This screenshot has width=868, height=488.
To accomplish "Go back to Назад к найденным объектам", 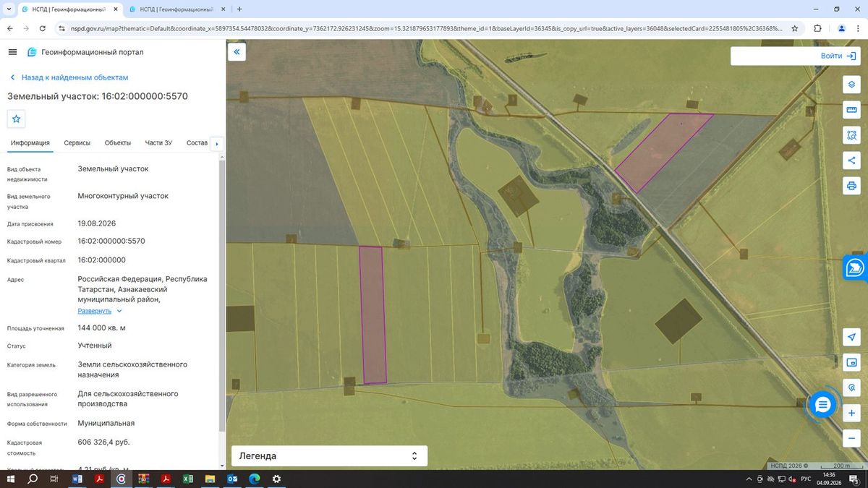I will [x=69, y=77].
